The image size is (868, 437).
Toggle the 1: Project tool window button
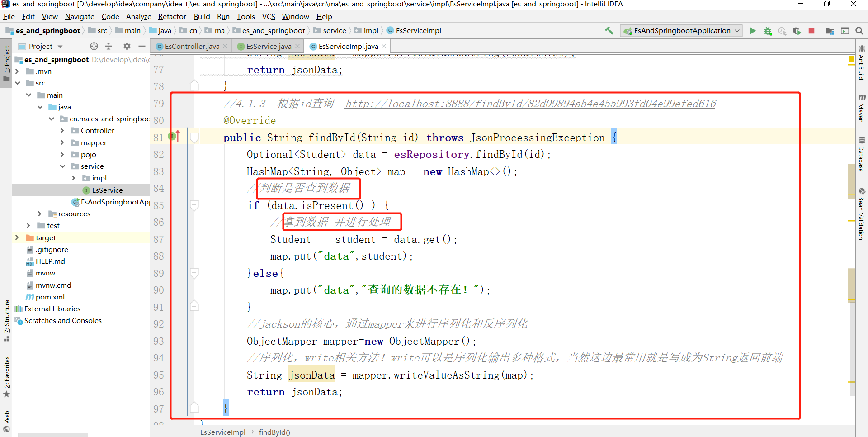click(6, 63)
